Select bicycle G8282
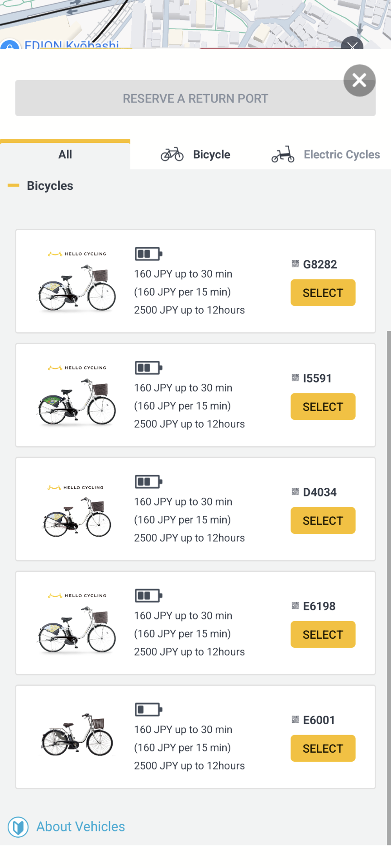This screenshot has height=868, width=391. 323,293
